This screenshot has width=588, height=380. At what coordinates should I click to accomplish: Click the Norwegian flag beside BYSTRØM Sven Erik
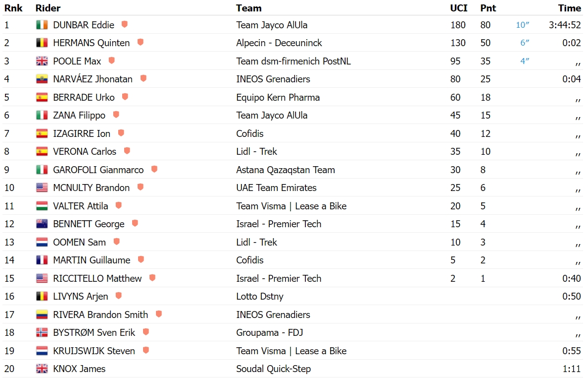pyautogui.click(x=42, y=332)
